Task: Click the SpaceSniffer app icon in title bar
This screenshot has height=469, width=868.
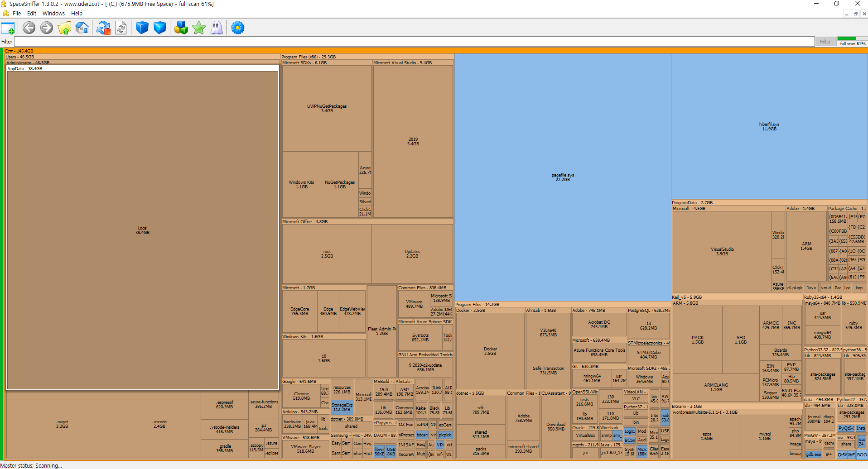Action: point(4,4)
